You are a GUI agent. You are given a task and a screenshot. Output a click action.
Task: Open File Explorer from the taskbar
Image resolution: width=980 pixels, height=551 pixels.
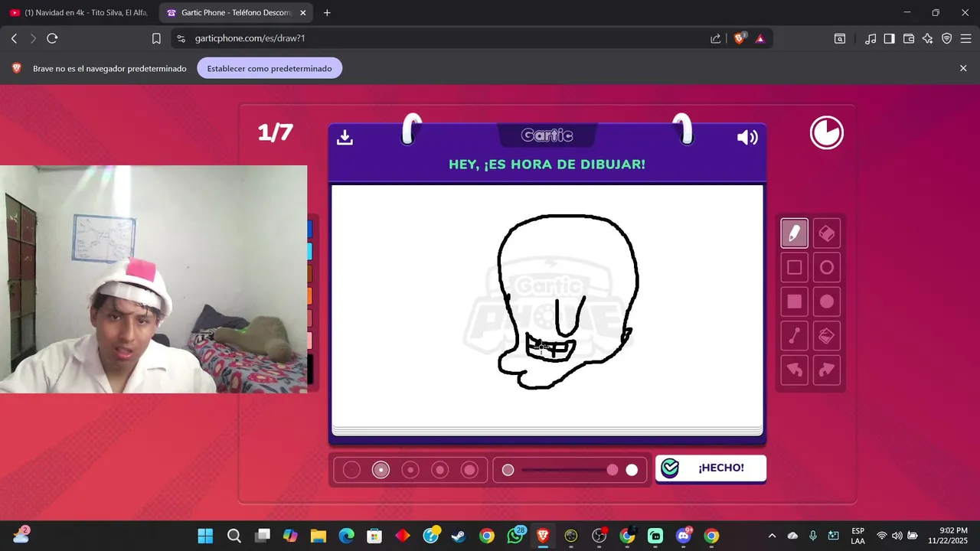pos(318,536)
